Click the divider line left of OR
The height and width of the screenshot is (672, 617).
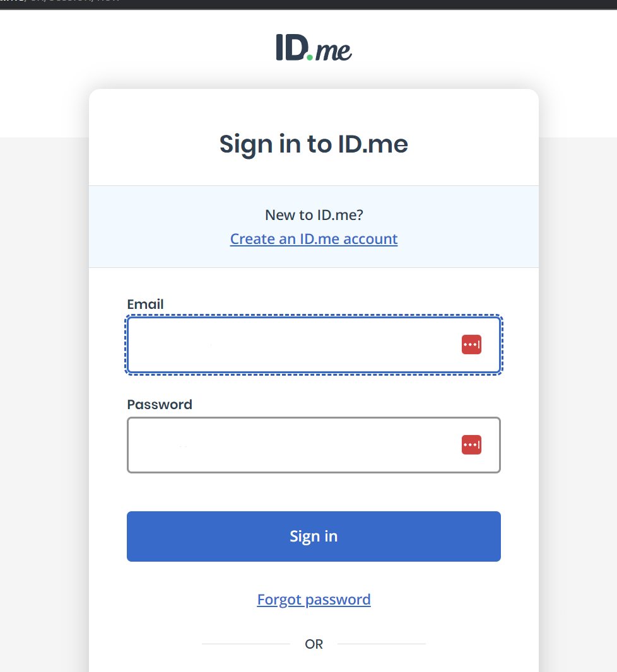point(246,644)
